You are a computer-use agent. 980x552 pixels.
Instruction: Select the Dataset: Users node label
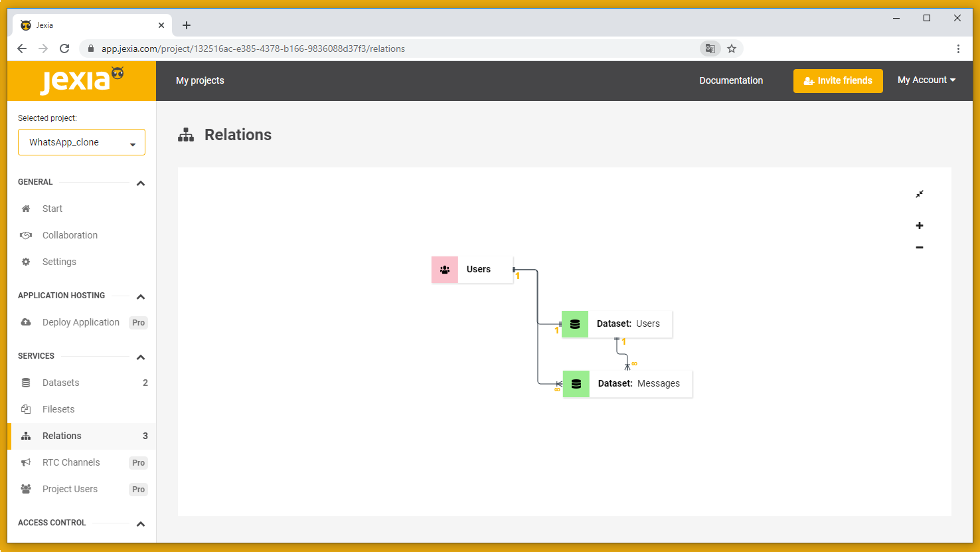(628, 323)
